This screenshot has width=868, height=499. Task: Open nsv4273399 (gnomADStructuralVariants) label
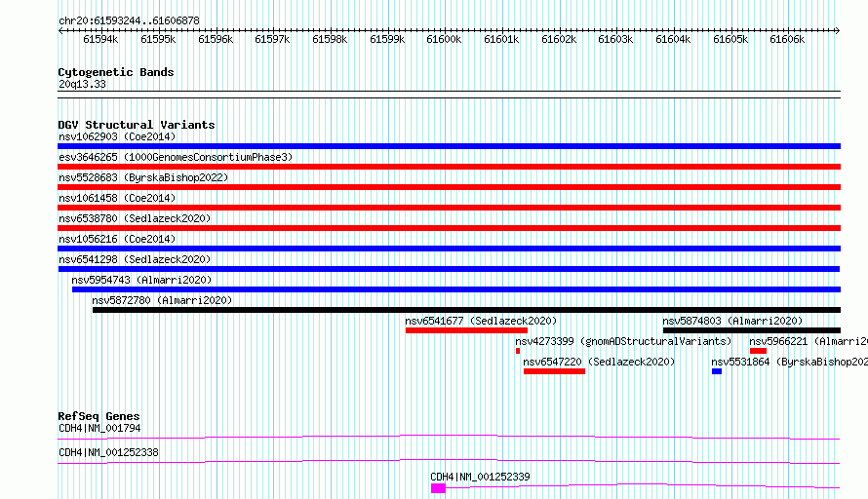point(623,341)
